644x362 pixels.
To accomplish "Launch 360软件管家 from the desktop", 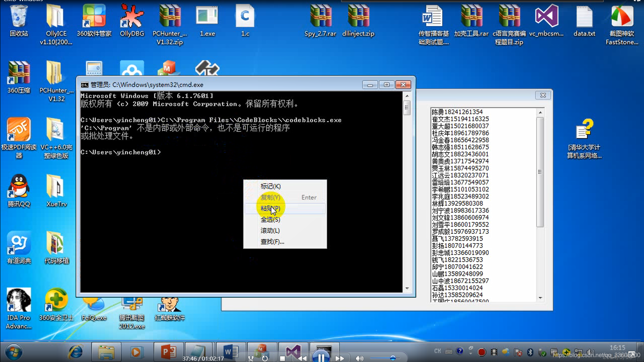I will click(x=94, y=20).
